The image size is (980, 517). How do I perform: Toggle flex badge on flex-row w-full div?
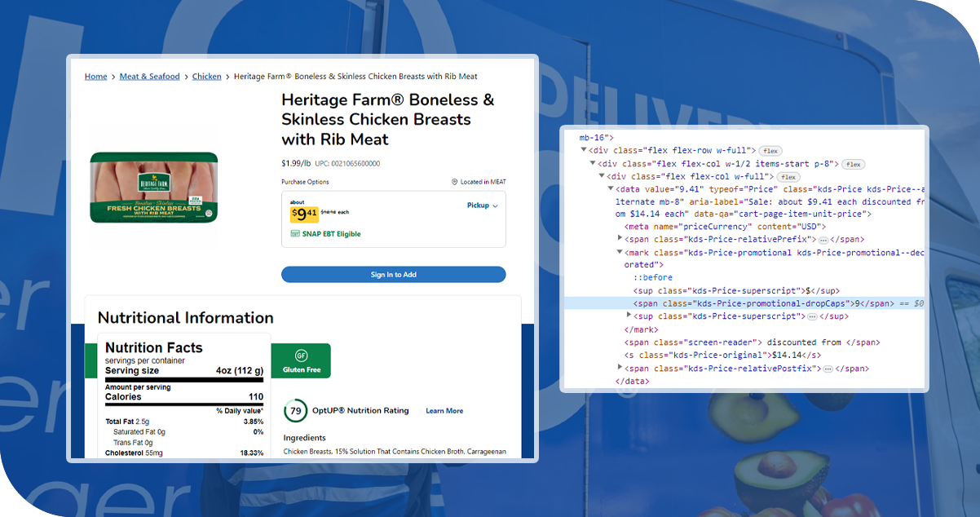point(770,151)
